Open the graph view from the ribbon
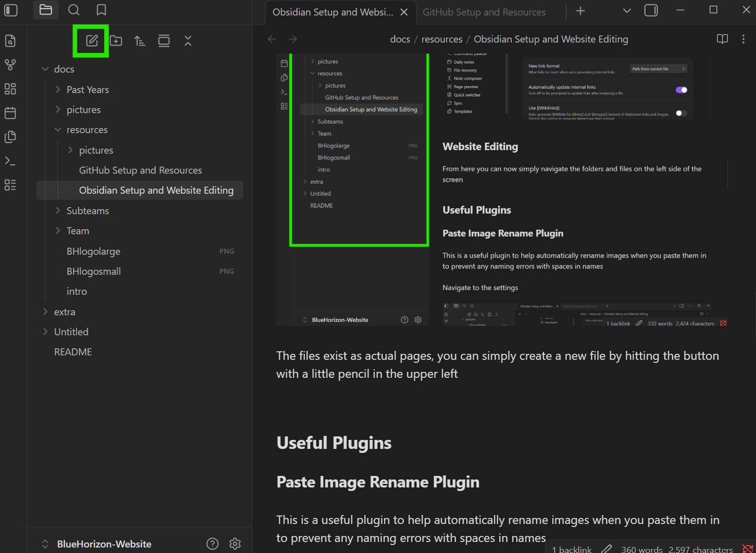The height and width of the screenshot is (553, 756). pyautogui.click(x=10, y=65)
